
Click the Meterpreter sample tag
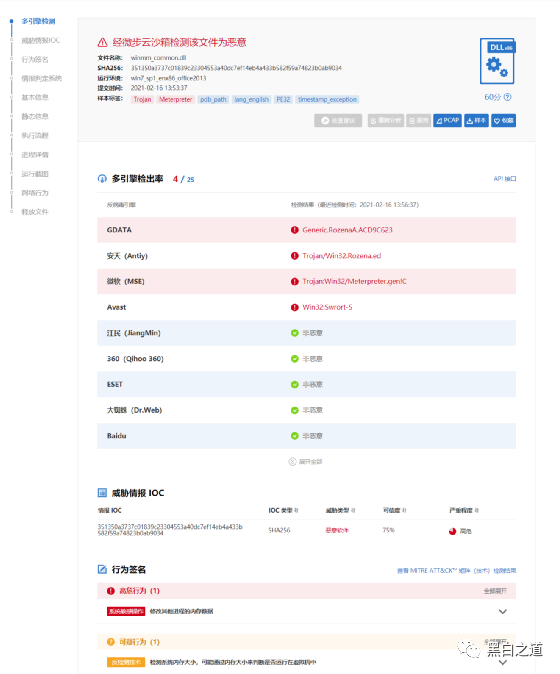[x=175, y=99]
